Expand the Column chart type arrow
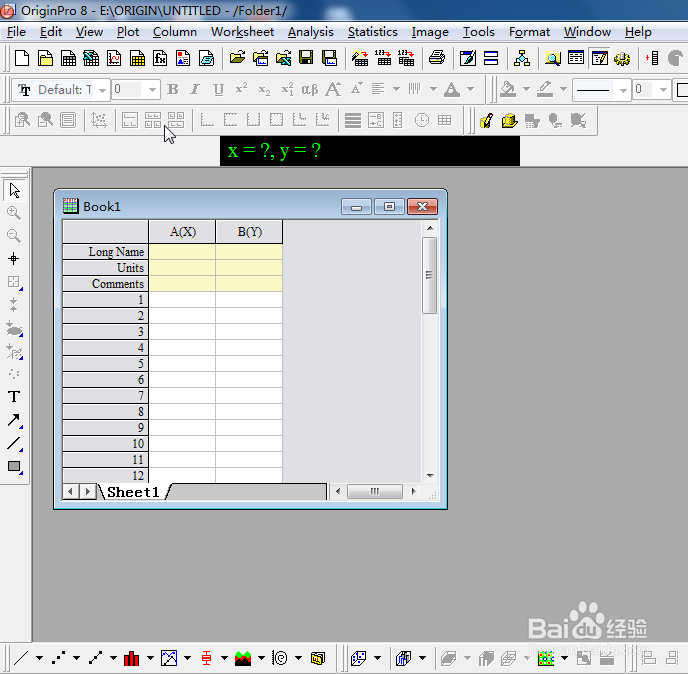Screen dimensions: 688x674 (x=150, y=658)
